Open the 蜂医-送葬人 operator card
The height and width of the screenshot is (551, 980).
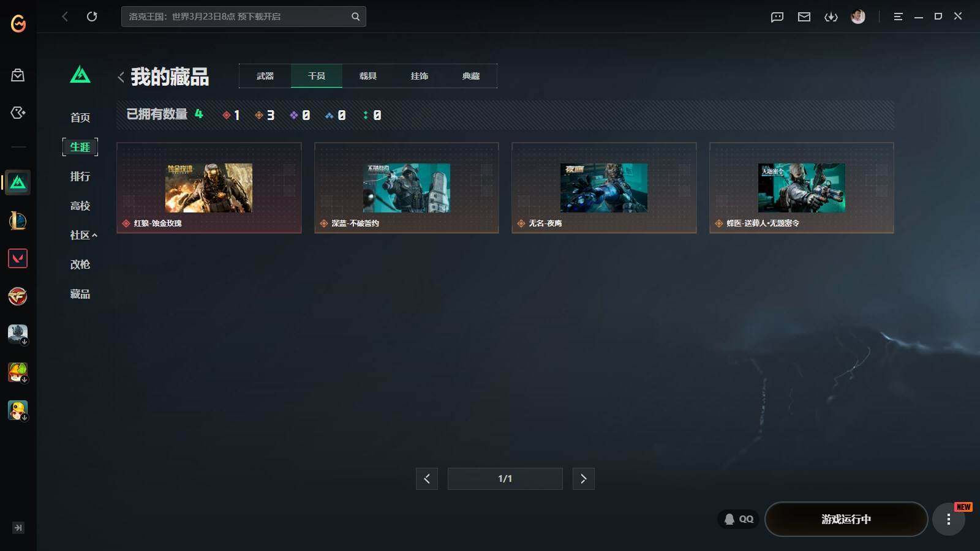[x=802, y=188]
